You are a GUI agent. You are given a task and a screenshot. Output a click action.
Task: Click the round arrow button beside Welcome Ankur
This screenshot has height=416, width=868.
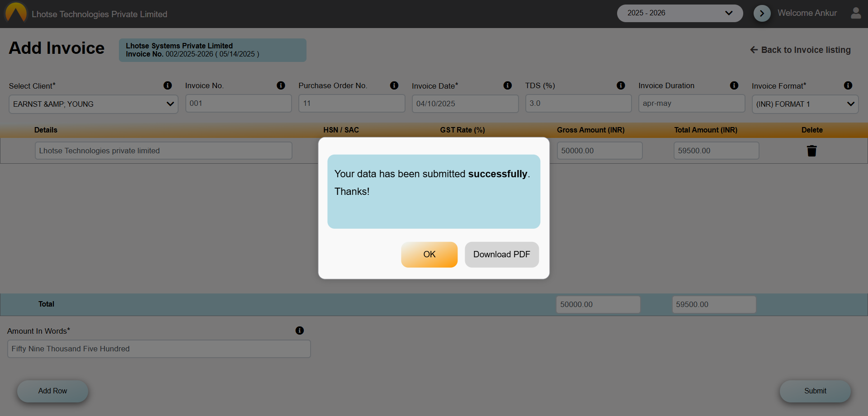click(762, 13)
